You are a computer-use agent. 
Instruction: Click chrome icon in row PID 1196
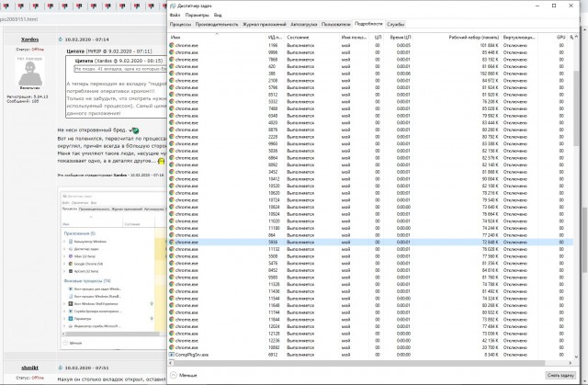click(172, 45)
